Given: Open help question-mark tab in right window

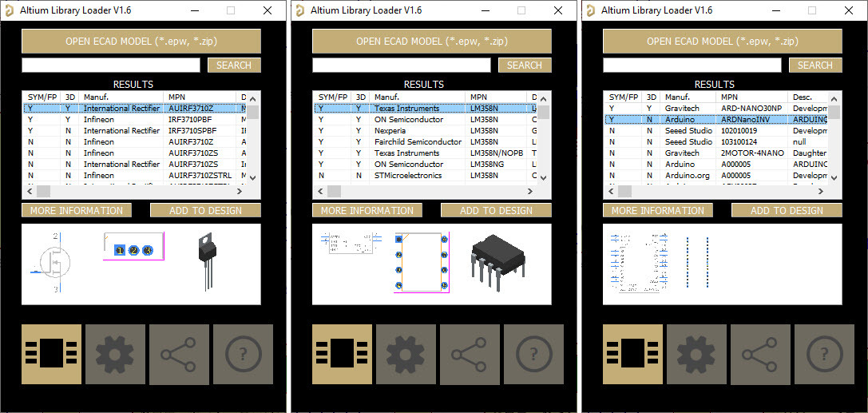Looking at the screenshot, I should pyautogui.click(x=824, y=355).
